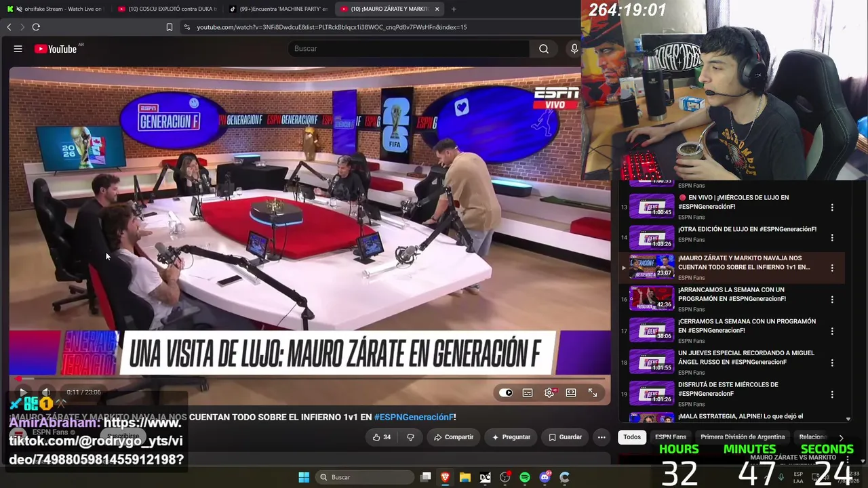Start voice search with the microphone

(x=574, y=49)
